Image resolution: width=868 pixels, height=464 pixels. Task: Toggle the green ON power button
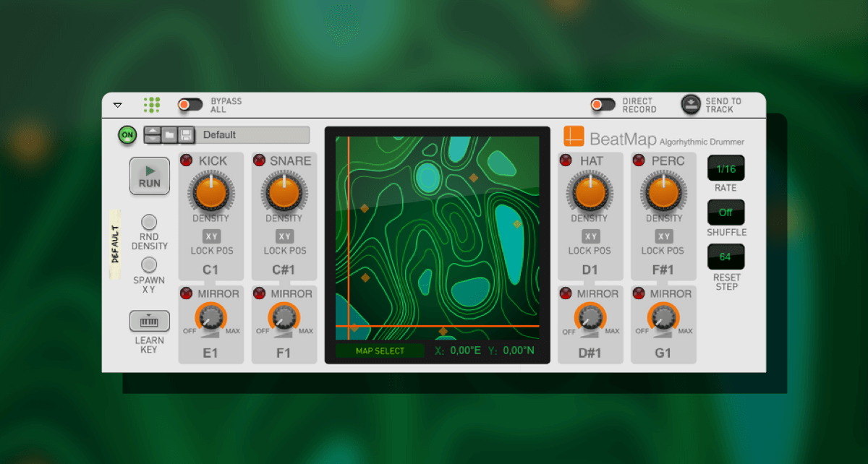(128, 135)
